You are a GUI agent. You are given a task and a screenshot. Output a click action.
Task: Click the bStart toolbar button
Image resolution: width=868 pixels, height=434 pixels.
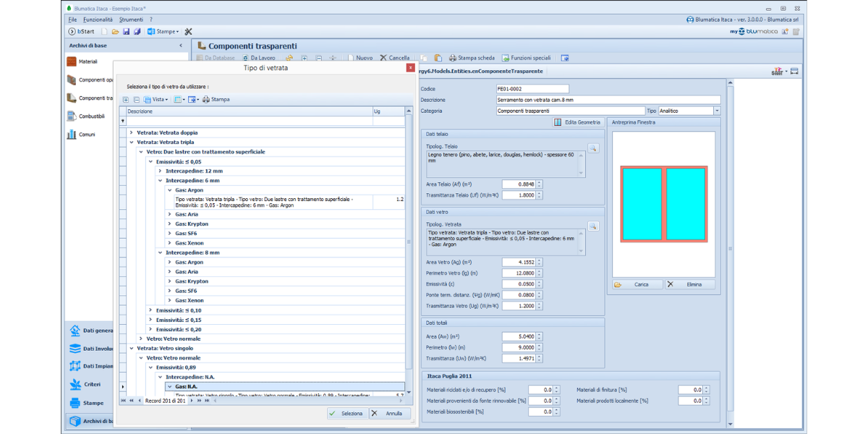[81, 32]
